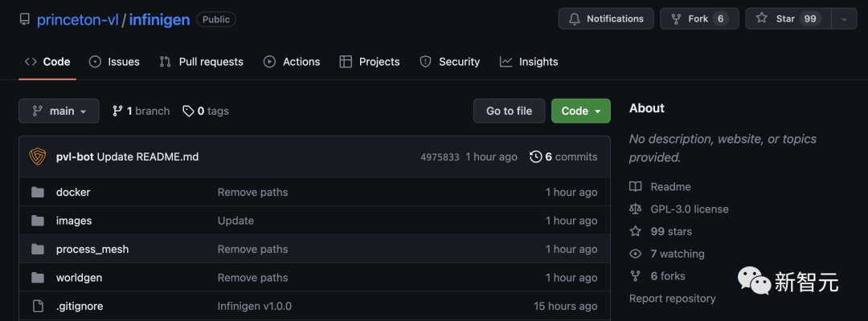This screenshot has height=321, width=868.
Task: Switch to the Issues tab
Action: (x=114, y=62)
